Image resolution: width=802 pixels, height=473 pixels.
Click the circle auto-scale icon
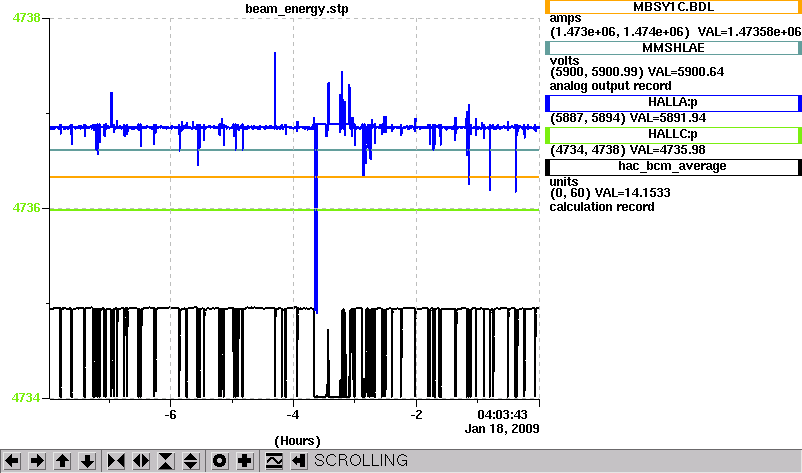pos(219,461)
